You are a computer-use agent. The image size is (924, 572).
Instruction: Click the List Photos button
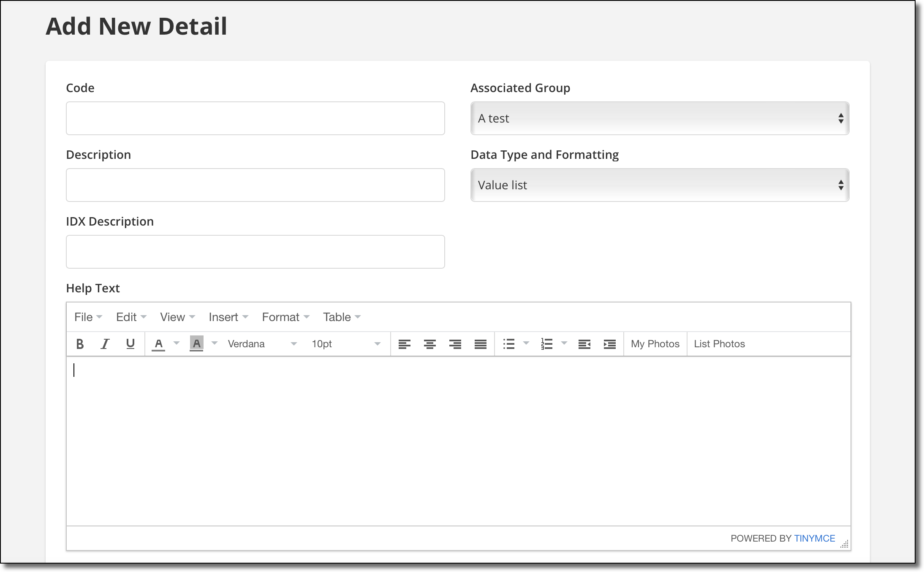click(x=719, y=344)
